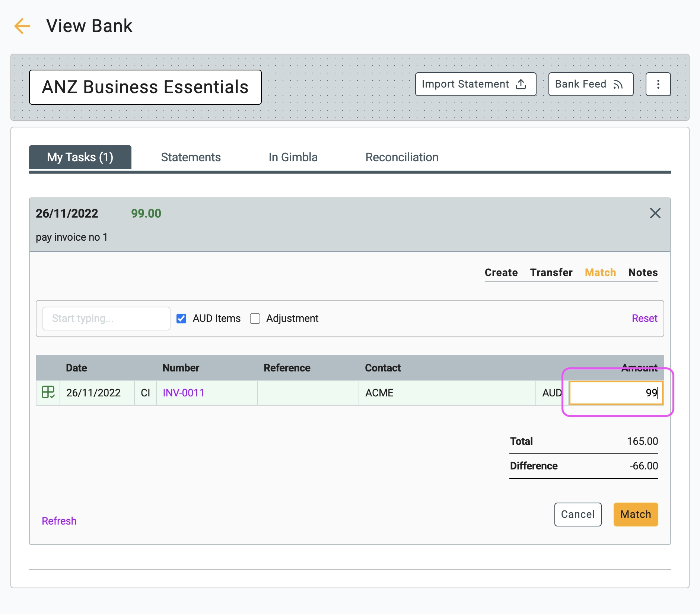Click the bold 26/11/2022 date in the panel header
This screenshot has height=614, width=700.
[x=67, y=213]
